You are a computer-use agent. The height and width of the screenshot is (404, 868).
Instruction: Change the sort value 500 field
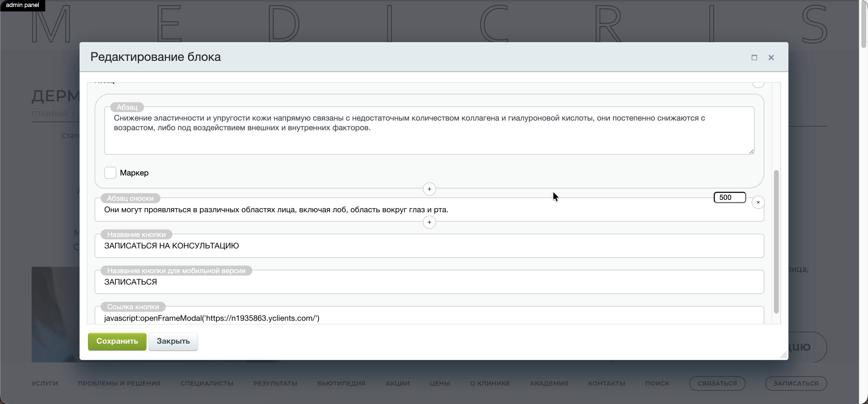730,197
